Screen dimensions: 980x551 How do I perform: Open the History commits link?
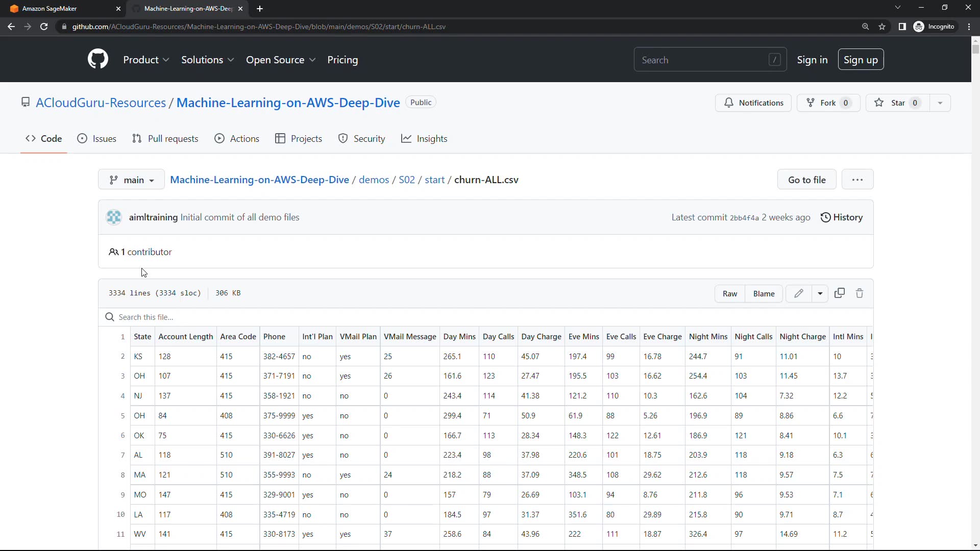point(842,217)
